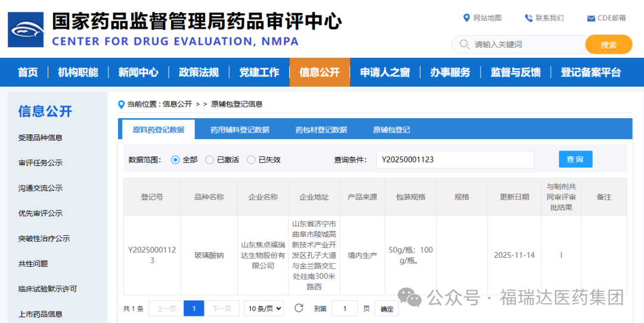Click the 确定 page jump button

pyautogui.click(x=386, y=309)
